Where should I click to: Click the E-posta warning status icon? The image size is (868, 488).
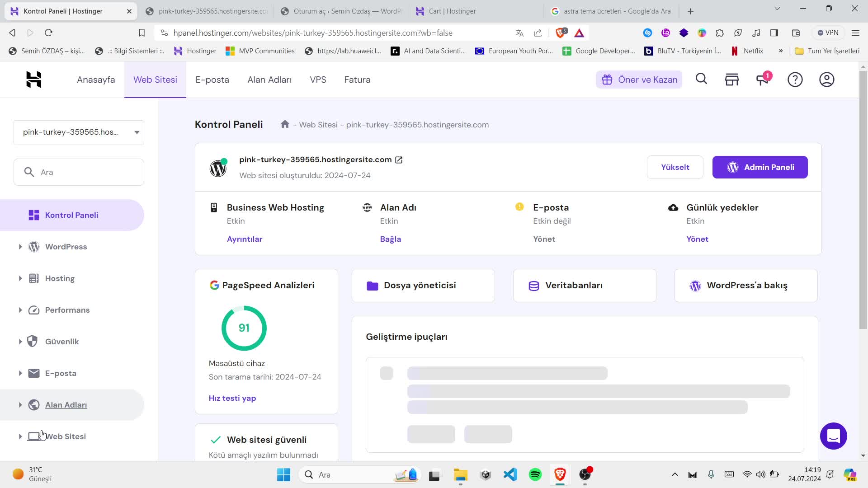(x=519, y=207)
